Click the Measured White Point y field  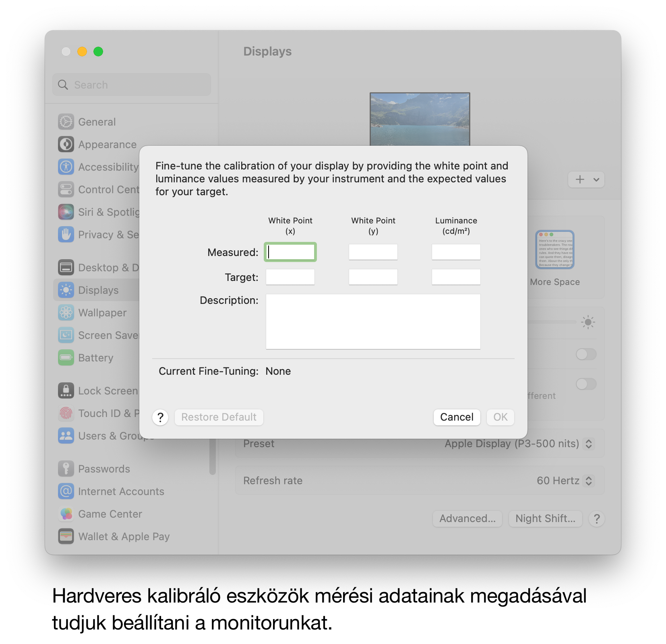[x=373, y=252]
